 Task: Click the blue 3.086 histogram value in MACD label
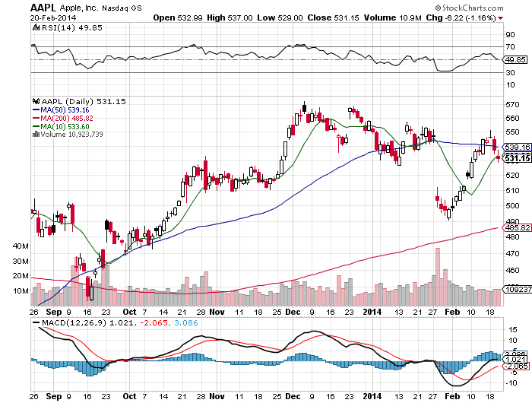(x=186, y=322)
